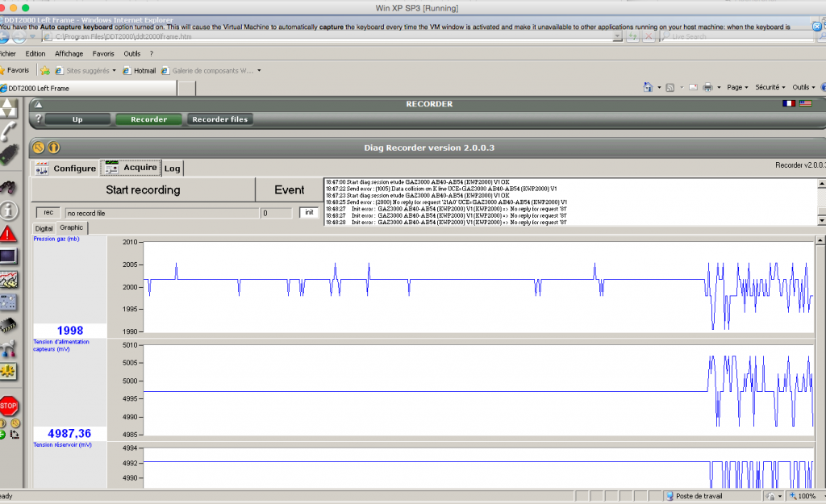Image resolution: width=826 pixels, height=504 pixels.
Task: Click the yellow gear settings icon
Action: click(x=8, y=371)
